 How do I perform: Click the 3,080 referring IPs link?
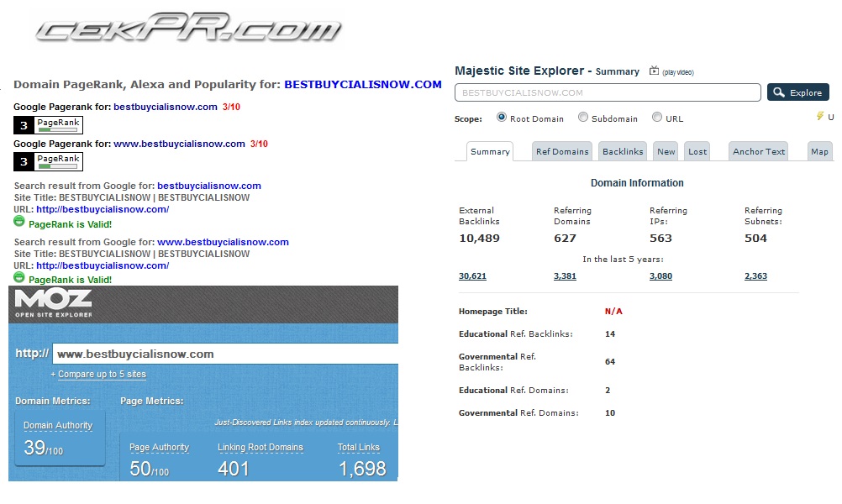(660, 276)
